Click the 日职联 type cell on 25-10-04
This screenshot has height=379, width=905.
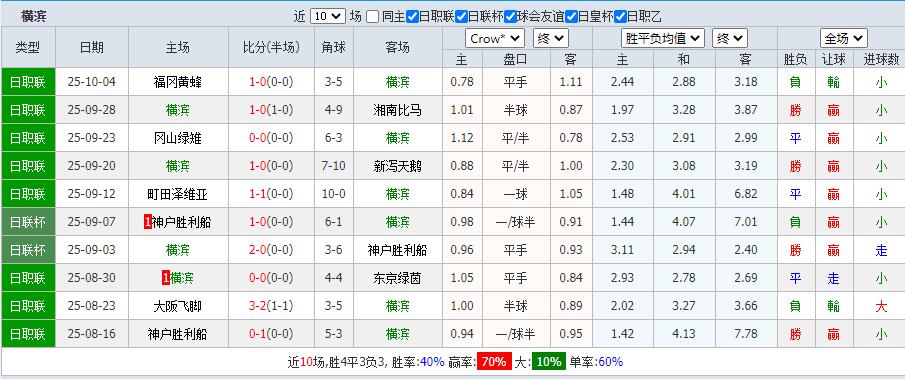28,82
